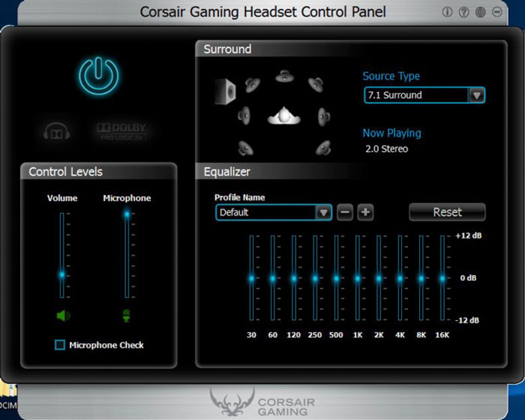The width and height of the screenshot is (525, 420).
Task: Add a new profile with the plus button
Action: pos(366,212)
